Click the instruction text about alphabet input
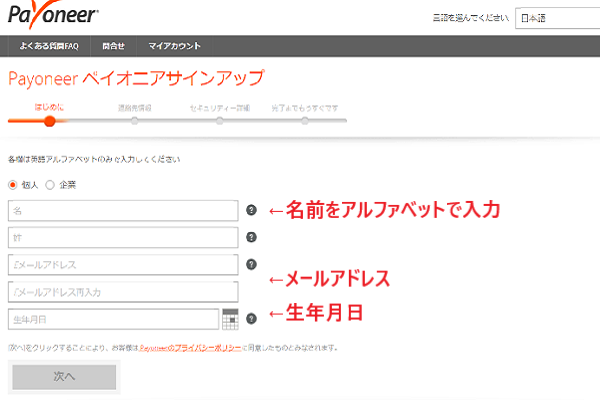 [94, 160]
